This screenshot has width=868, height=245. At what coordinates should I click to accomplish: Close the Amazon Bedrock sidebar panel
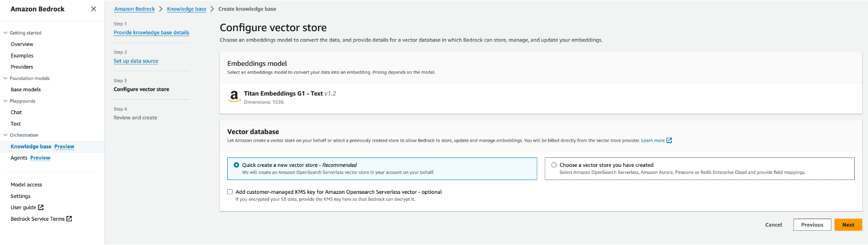pos(94,9)
